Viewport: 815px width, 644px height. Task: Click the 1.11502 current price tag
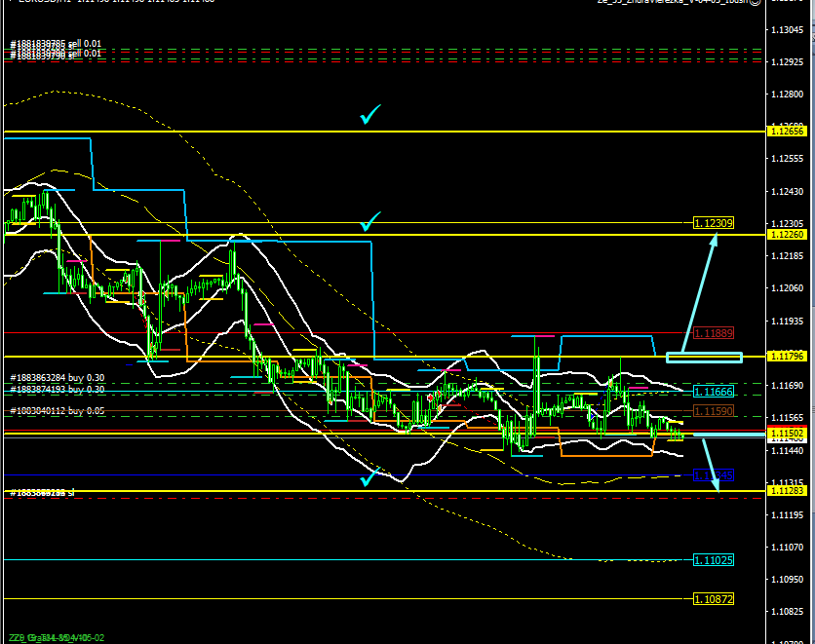coord(787,434)
